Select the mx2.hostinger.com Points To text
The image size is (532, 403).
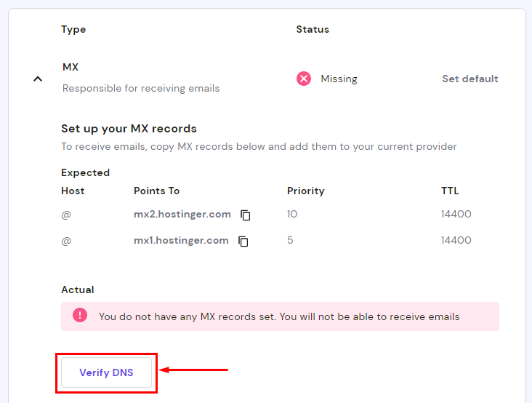click(182, 215)
